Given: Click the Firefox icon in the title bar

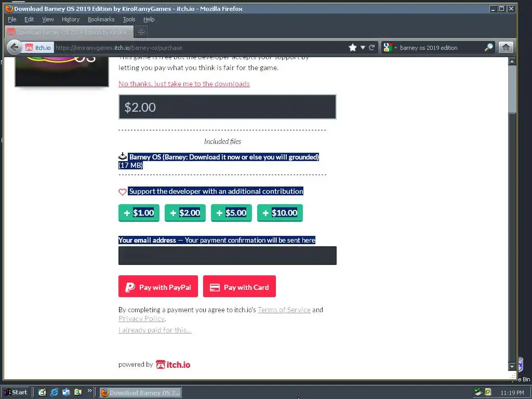Looking at the screenshot, I should click(9, 9).
